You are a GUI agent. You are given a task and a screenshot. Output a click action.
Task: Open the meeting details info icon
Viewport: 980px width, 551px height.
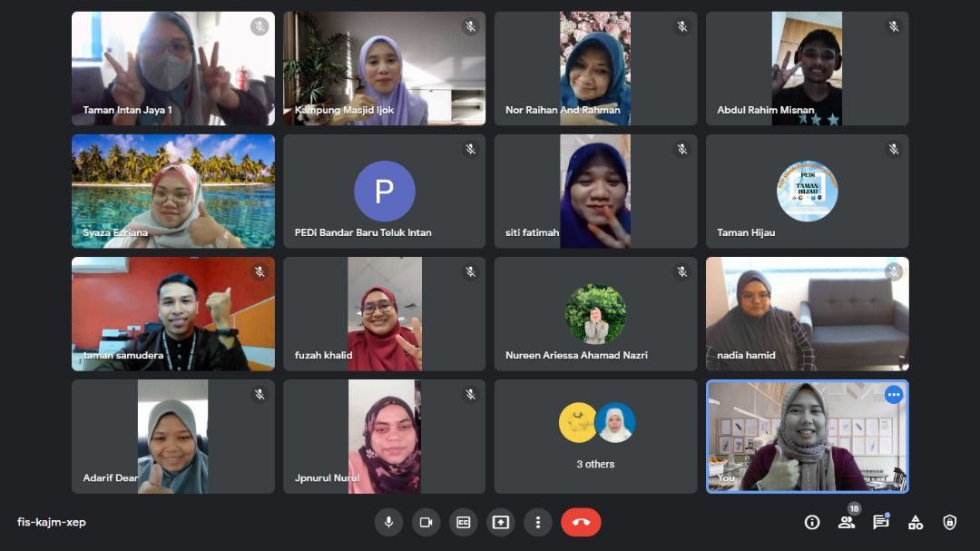[x=812, y=522]
